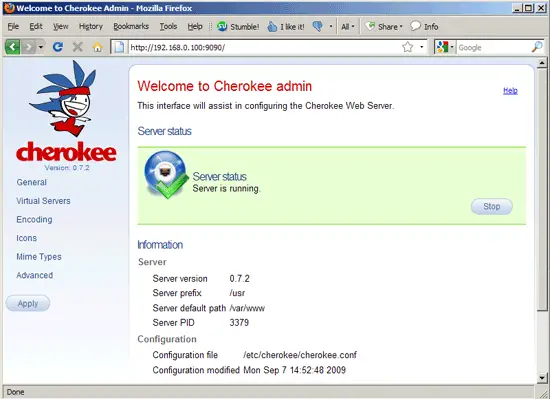Open the Google search engine selector
Viewport: 550px width, 399px height.
point(445,47)
